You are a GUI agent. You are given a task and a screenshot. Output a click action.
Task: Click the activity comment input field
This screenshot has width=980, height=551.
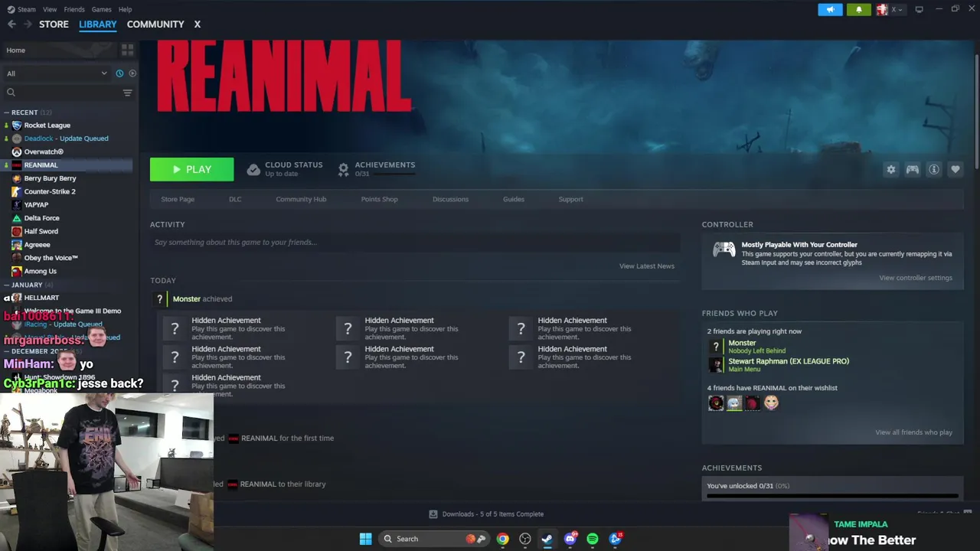click(x=414, y=243)
